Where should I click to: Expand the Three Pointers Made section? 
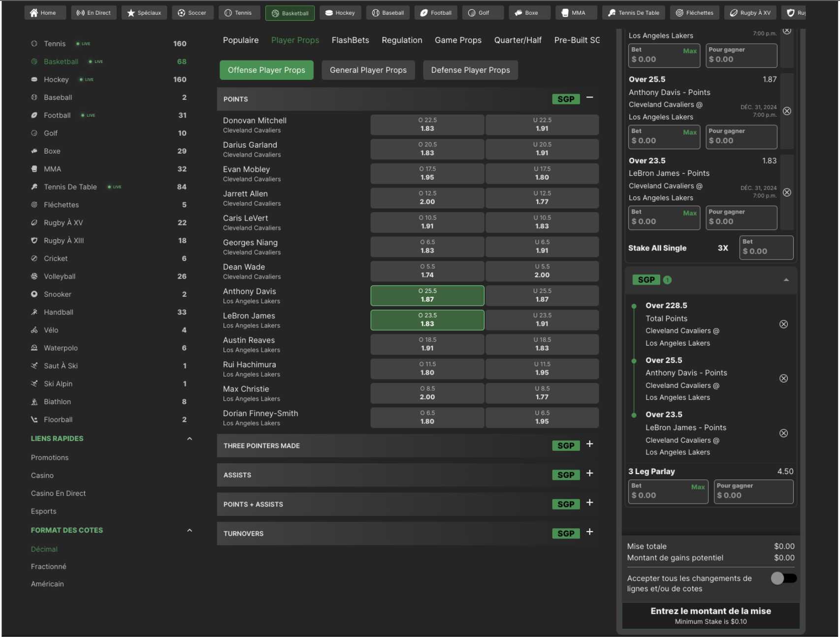(589, 445)
